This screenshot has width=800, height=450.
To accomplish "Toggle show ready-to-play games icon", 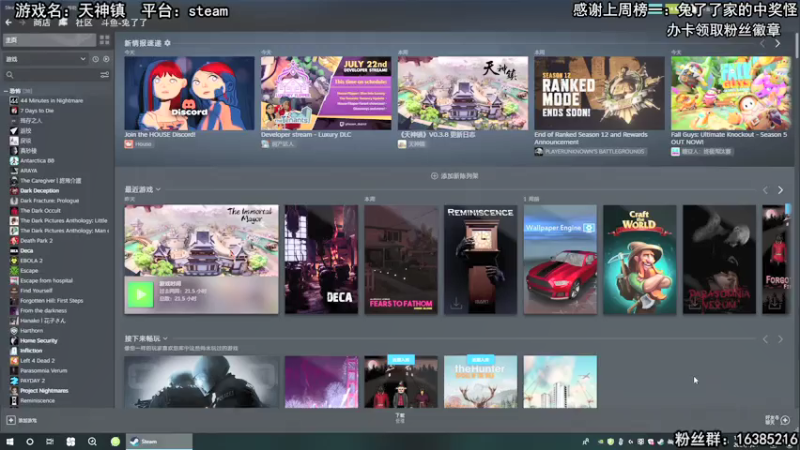I will 106,59.
